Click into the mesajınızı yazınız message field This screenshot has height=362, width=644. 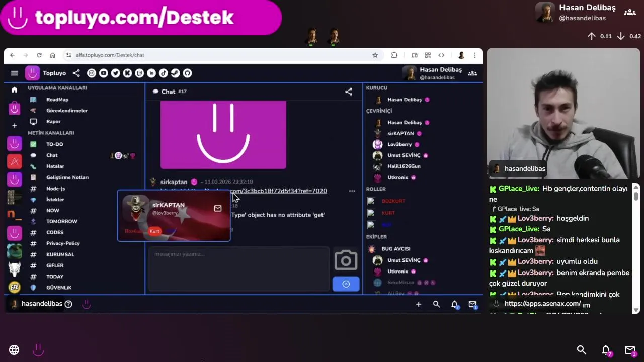(239, 269)
